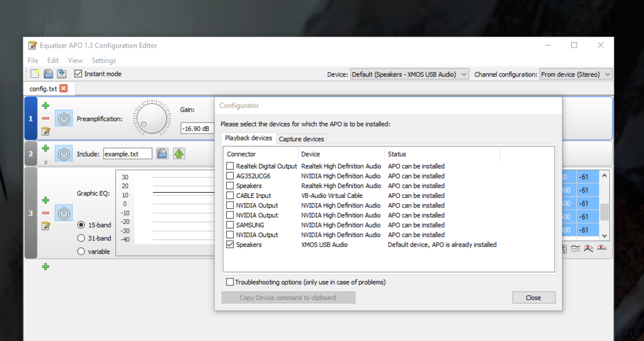Viewport: 644px width, 341px height.
Task: Open the View menu
Action: (75, 61)
